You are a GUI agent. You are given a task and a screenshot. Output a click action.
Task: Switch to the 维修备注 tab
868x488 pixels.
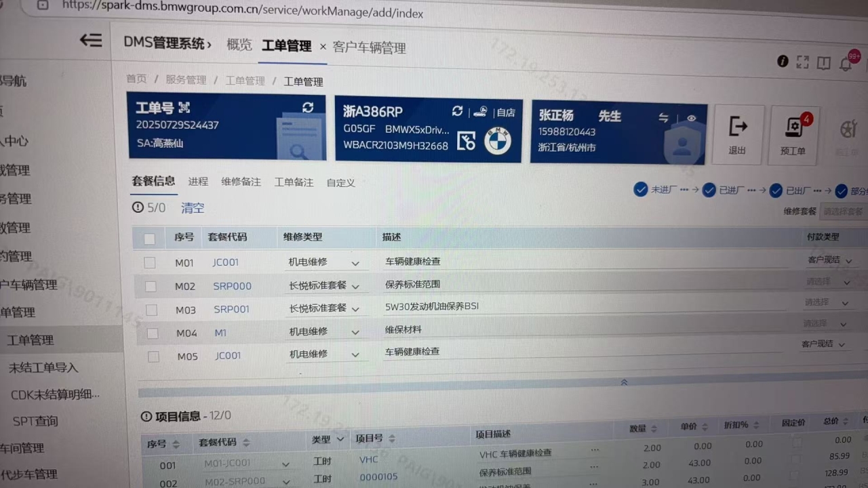(x=241, y=182)
